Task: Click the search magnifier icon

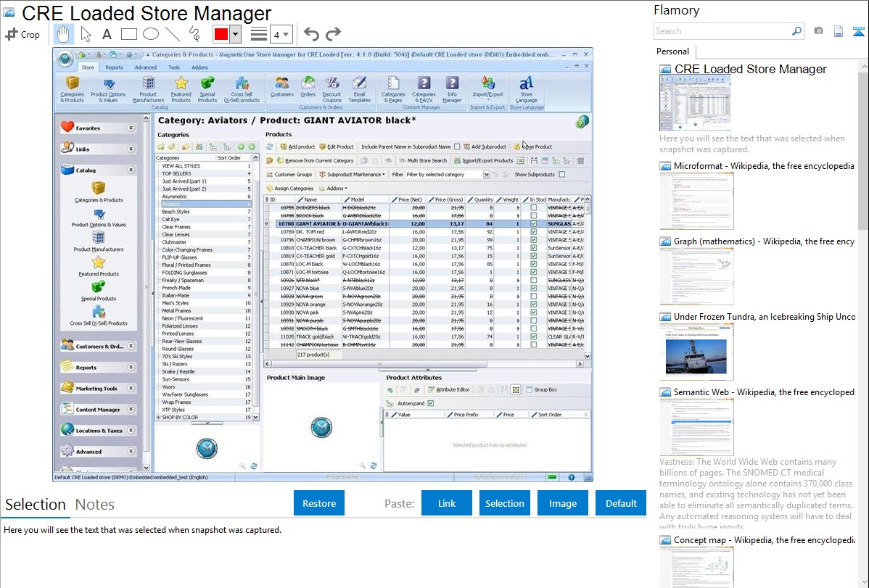Action: click(x=796, y=31)
